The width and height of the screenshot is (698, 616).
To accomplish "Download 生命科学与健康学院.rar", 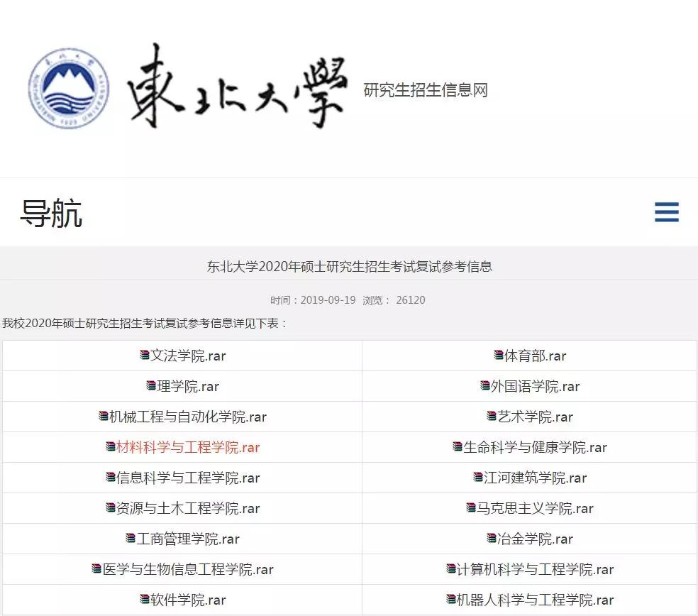I will (535, 447).
